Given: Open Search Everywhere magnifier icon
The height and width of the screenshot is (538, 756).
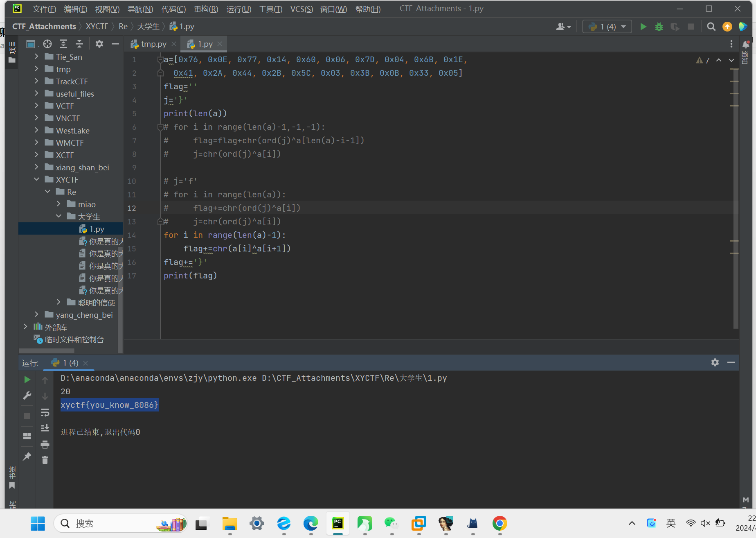Looking at the screenshot, I should coord(711,27).
